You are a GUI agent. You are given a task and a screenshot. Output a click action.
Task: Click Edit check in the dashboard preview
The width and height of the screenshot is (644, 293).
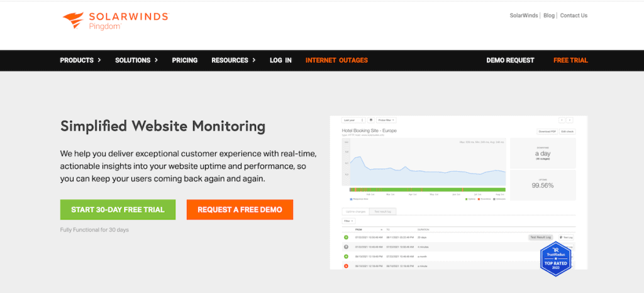coord(568,131)
